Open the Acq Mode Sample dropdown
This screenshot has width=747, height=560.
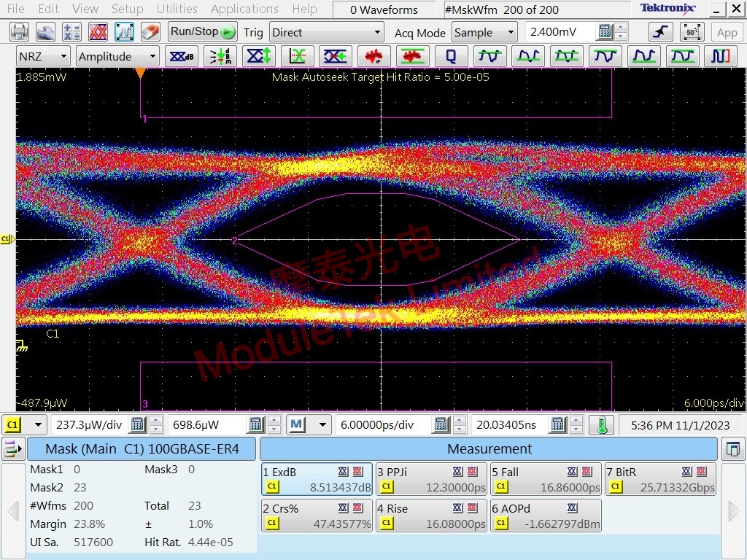point(484,32)
